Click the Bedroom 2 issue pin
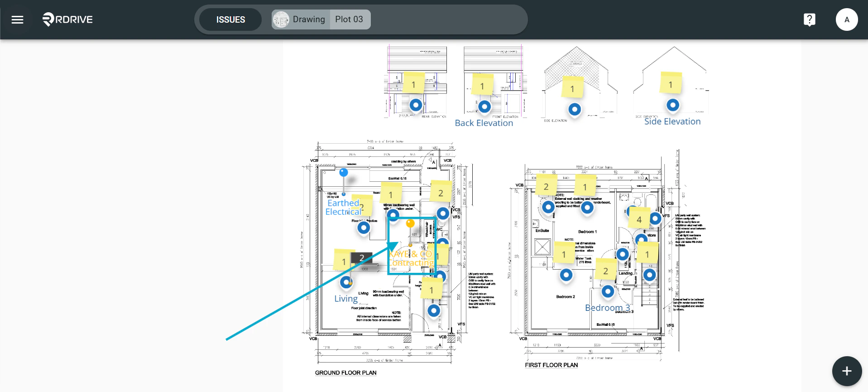The width and height of the screenshot is (868, 392). tap(566, 275)
